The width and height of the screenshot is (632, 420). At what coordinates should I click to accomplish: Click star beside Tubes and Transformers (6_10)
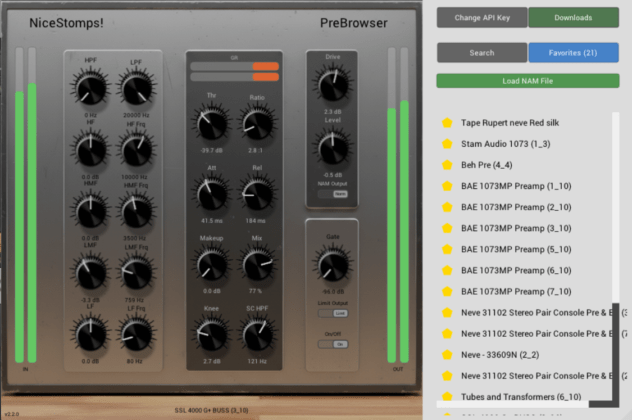tap(447, 397)
